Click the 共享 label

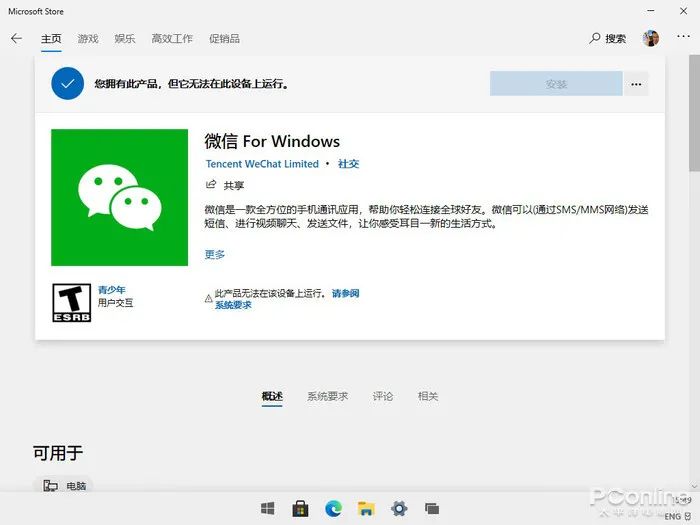[233, 185]
